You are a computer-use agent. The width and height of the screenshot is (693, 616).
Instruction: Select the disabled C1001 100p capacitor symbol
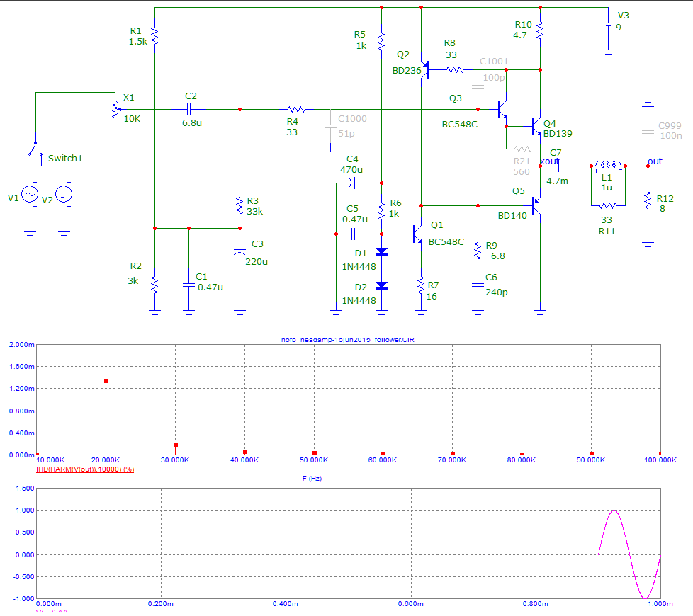(478, 87)
